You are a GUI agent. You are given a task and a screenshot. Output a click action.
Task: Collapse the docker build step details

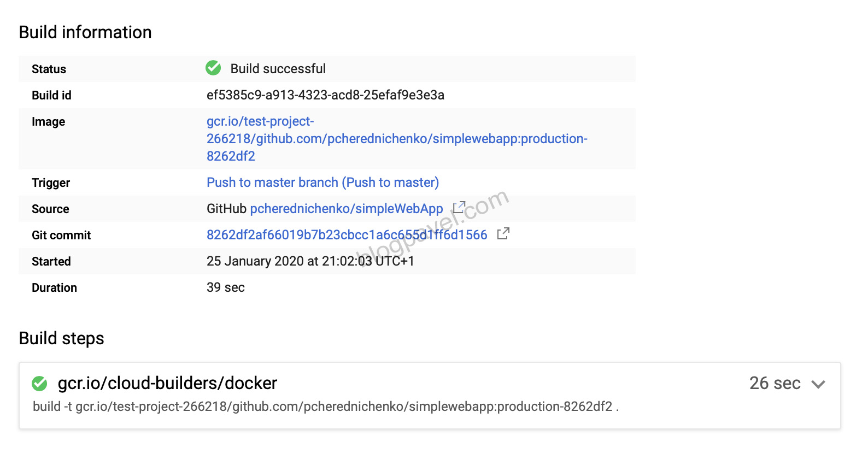(818, 384)
